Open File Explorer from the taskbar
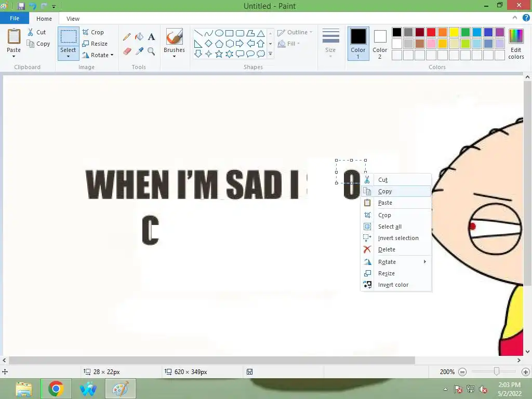 pyautogui.click(x=24, y=389)
